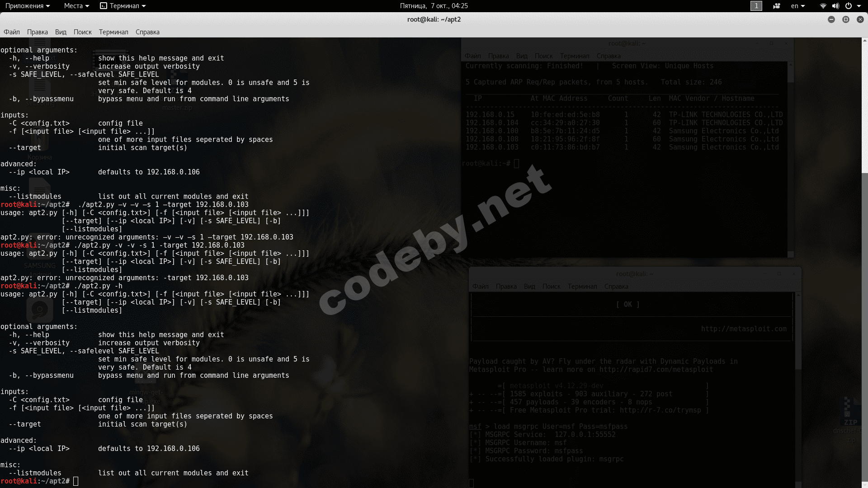Open Файл menu in metasploit terminal
Viewport: 868px width, 488px height.
(481, 286)
